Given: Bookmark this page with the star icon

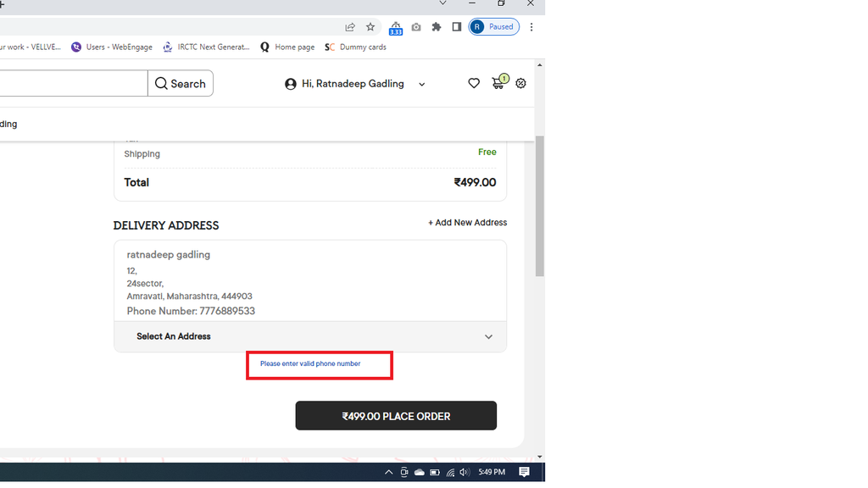Looking at the screenshot, I should [370, 26].
